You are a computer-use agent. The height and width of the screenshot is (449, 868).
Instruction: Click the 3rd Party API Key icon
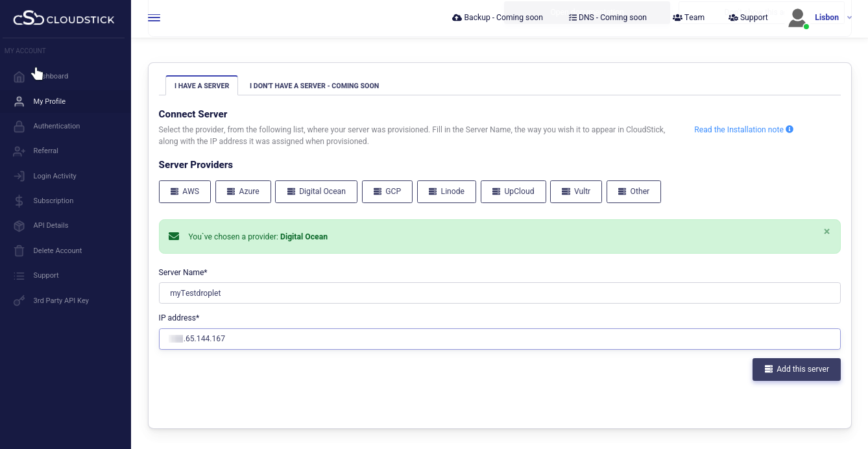pos(19,301)
